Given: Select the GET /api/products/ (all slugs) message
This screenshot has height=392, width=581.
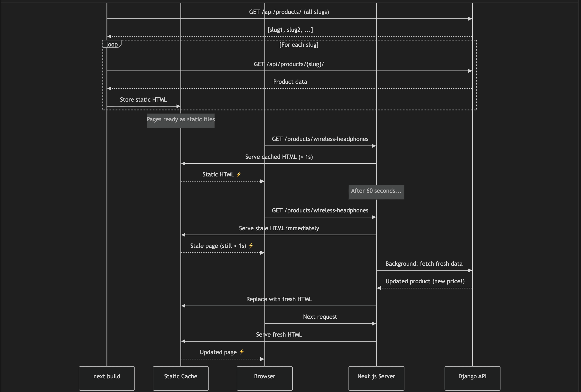Looking at the screenshot, I should point(289,12).
